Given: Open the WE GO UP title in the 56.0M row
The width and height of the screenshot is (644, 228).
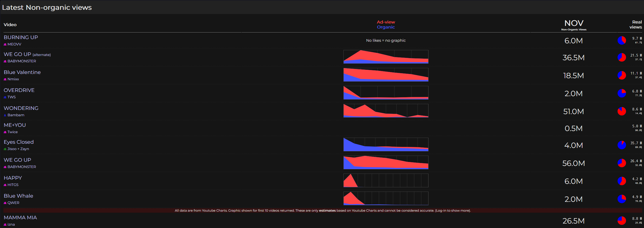Looking at the screenshot, I should [17, 160].
